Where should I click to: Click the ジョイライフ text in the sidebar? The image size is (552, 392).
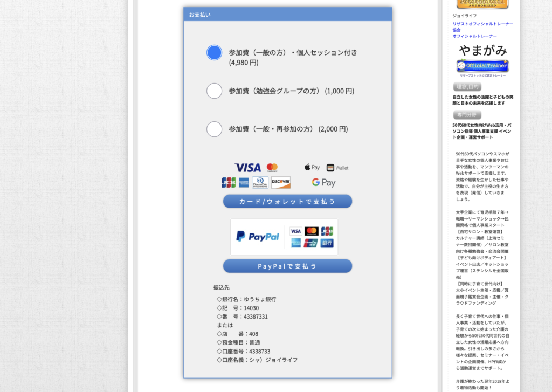(x=465, y=16)
